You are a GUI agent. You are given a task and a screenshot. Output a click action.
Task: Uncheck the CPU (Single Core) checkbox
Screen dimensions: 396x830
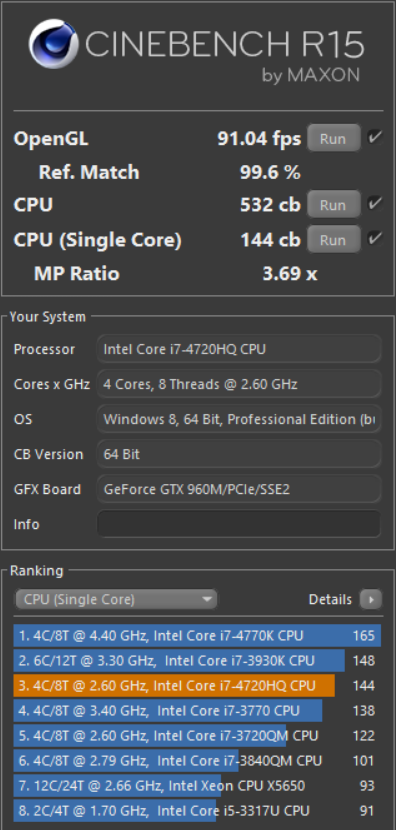tap(375, 239)
